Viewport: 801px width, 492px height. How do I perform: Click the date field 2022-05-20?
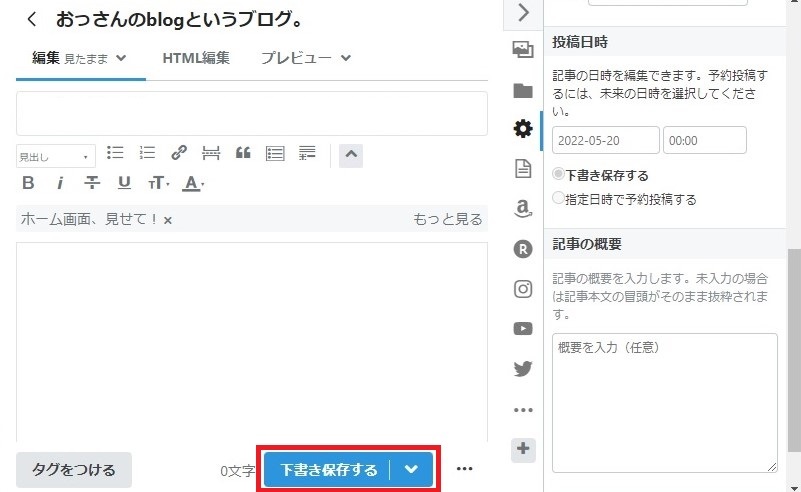click(x=605, y=140)
